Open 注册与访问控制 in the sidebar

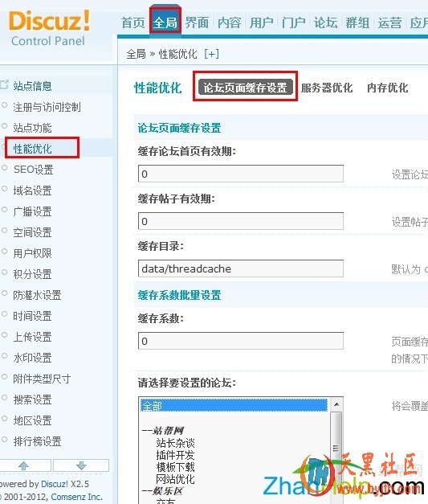[x=47, y=107]
